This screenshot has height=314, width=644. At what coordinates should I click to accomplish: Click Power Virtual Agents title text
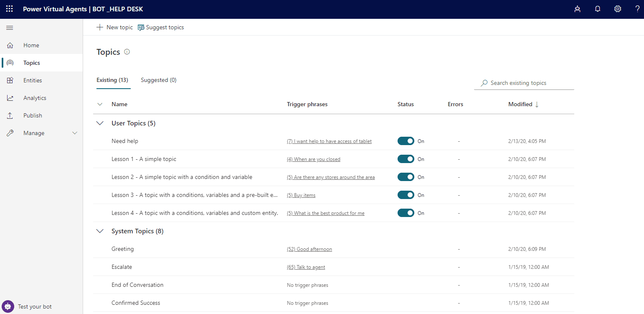tap(55, 9)
